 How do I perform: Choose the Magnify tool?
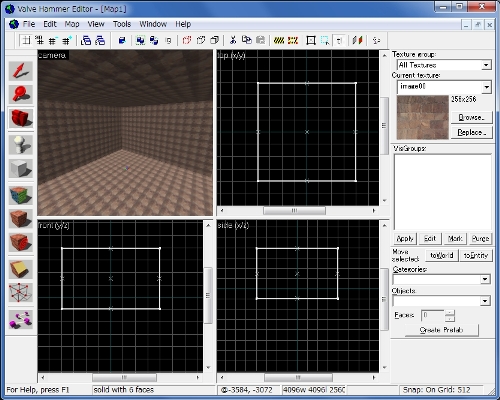pyautogui.click(x=21, y=94)
